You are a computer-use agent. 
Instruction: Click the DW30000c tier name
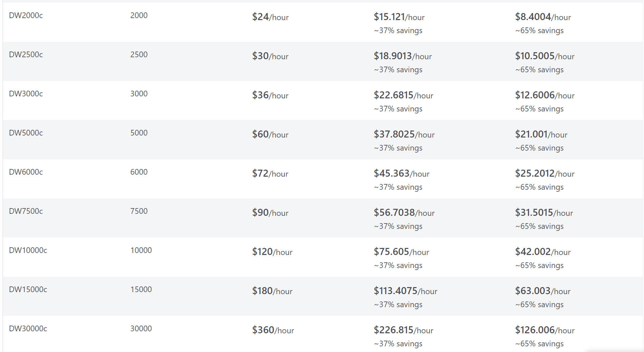tap(28, 329)
